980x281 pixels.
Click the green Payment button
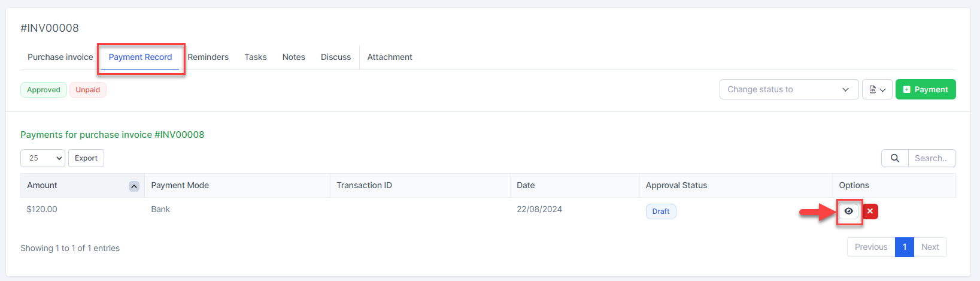coord(925,90)
